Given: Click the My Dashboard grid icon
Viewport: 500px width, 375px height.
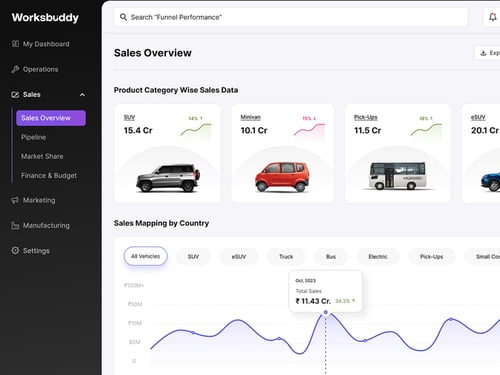Looking at the screenshot, I should click(x=15, y=44).
